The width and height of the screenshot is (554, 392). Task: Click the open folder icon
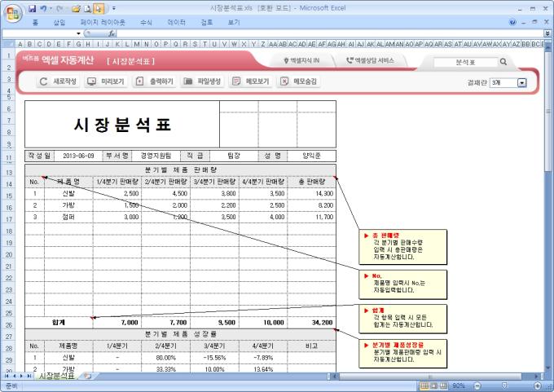[x=76, y=8]
